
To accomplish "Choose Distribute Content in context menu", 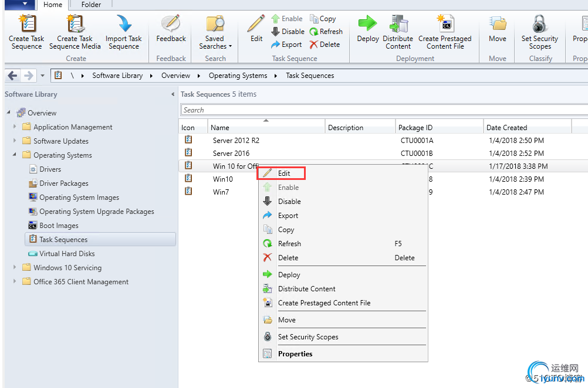I will pos(343,289).
